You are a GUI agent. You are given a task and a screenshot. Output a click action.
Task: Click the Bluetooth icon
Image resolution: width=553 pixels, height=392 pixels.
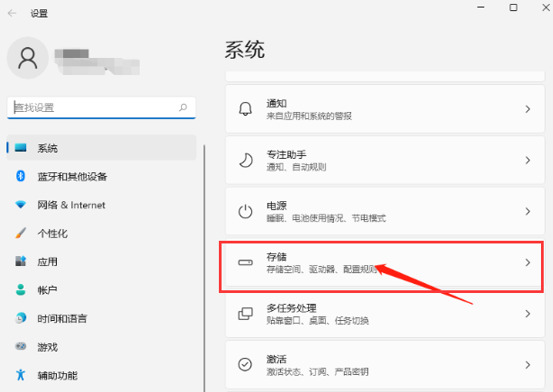(x=20, y=176)
